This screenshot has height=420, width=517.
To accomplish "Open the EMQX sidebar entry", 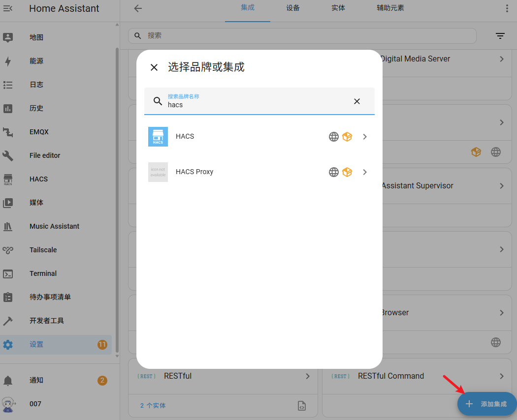I will point(39,132).
